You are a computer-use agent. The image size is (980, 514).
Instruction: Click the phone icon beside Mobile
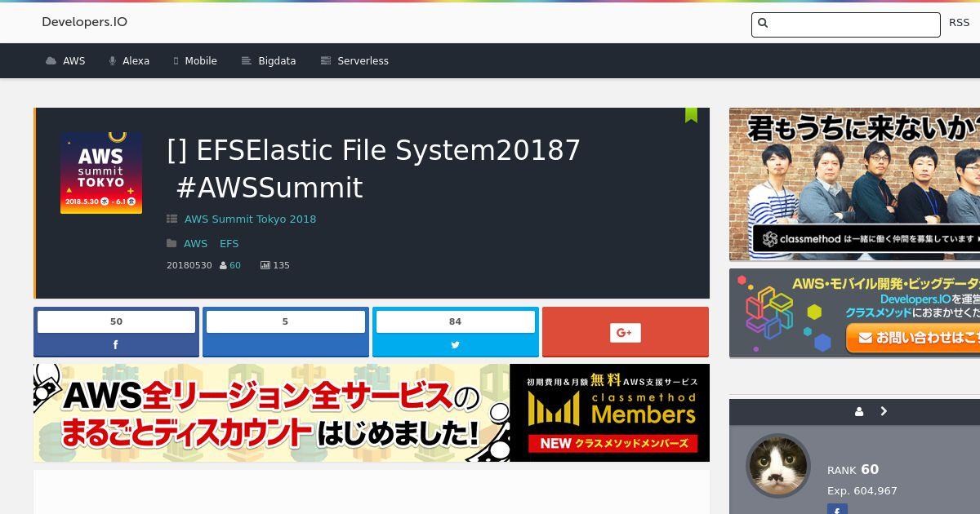click(176, 61)
